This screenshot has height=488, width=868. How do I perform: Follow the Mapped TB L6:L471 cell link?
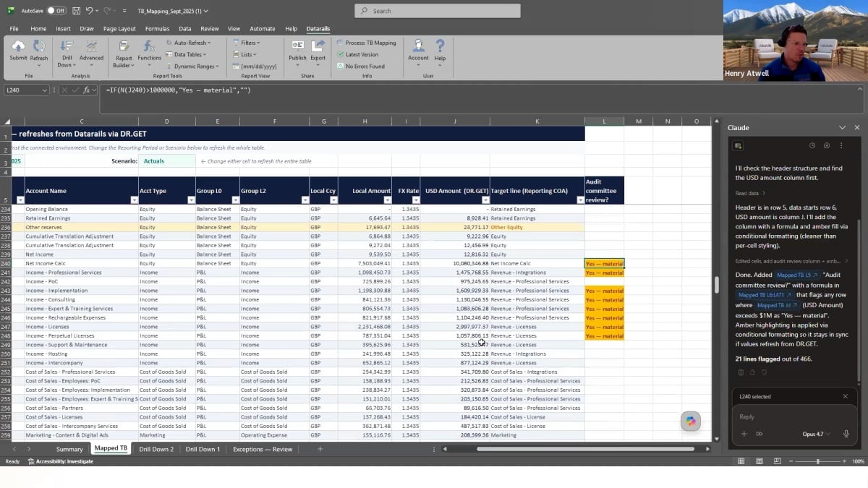(x=765, y=295)
